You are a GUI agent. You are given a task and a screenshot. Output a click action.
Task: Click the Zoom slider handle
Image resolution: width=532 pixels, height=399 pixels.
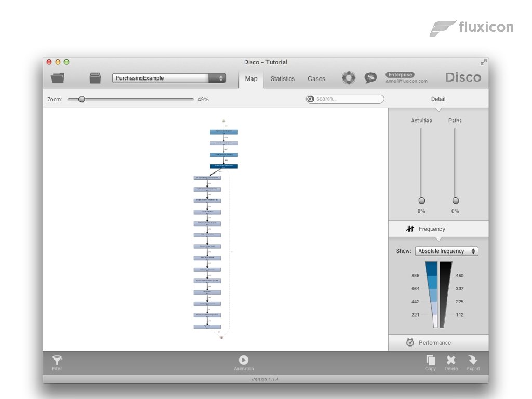coord(82,99)
